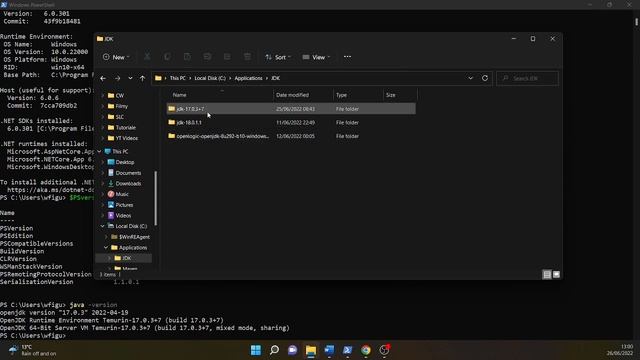Click Local Disk (C:) breadcrumb
The width and height of the screenshot is (640, 360).
click(210, 78)
